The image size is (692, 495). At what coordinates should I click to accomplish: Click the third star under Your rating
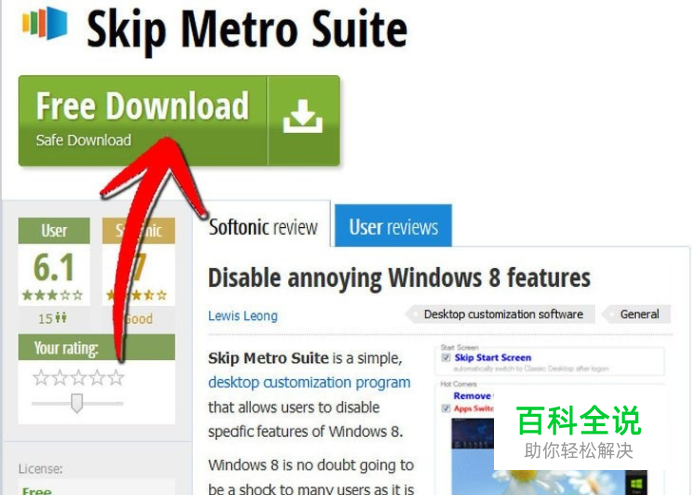(79, 378)
